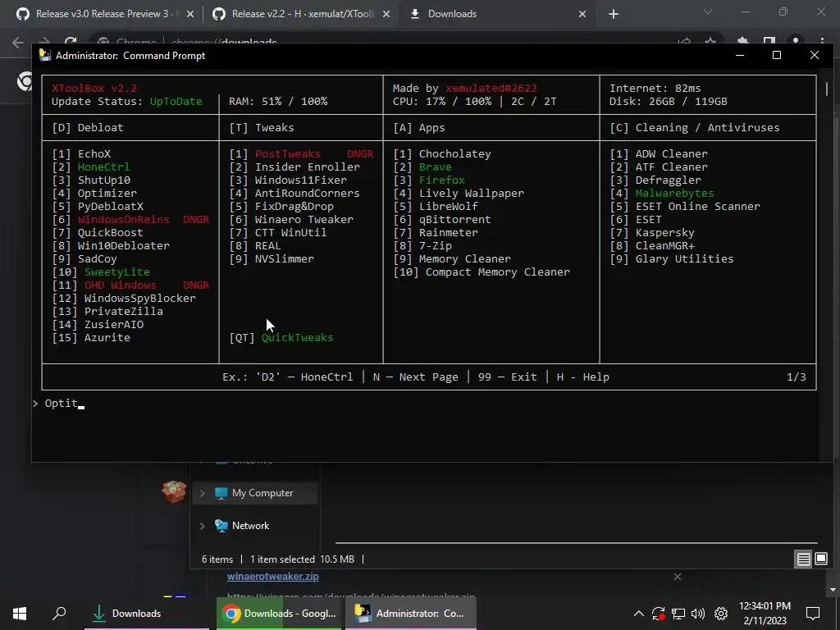Click the package box icon behind Explorer
This screenshot has height=630, width=840.
pyautogui.click(x=174, y=491)
